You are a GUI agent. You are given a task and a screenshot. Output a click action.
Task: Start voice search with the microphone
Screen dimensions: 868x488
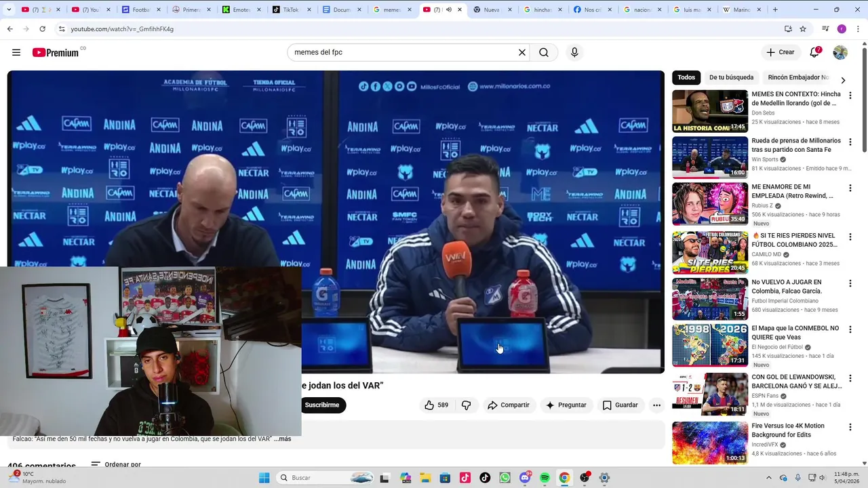[x=574, y=52]
